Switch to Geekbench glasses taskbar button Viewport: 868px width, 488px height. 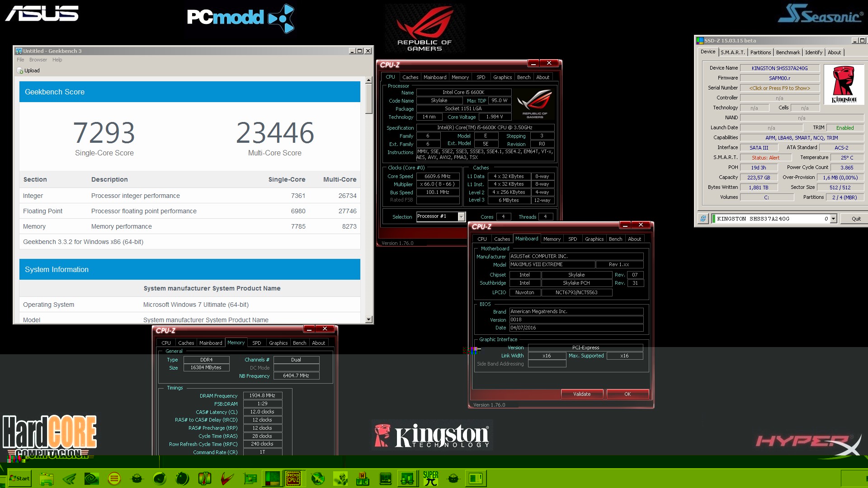407,478
